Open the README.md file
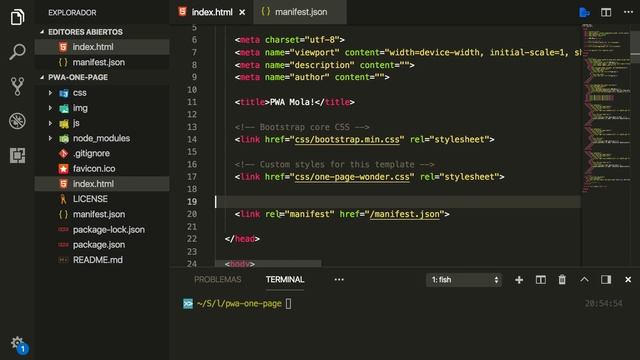640x360 pixels. (102, 260)
